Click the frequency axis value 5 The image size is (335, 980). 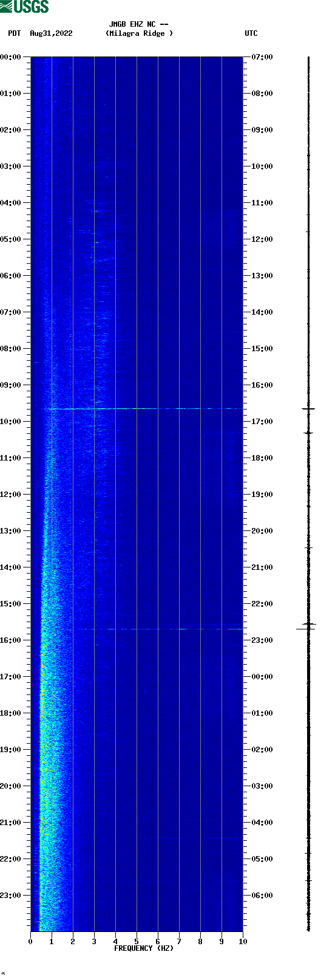pyautogui.click(x=137, y=942)
